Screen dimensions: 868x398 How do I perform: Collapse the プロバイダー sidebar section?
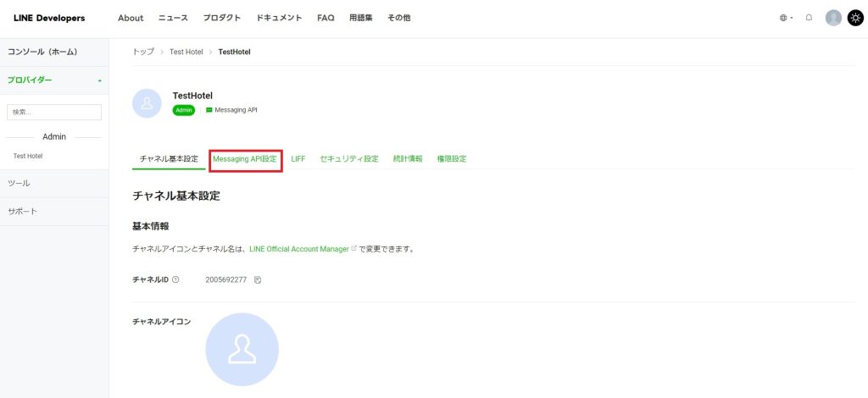[100, 80]
